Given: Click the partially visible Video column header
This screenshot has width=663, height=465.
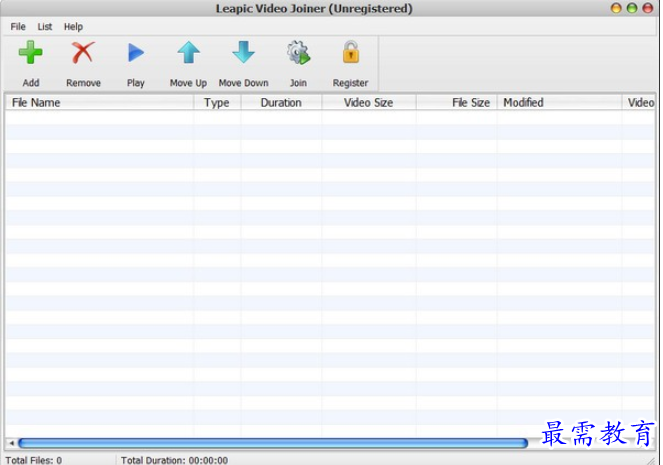Looking at the screenshot, I should pos(639,102).
